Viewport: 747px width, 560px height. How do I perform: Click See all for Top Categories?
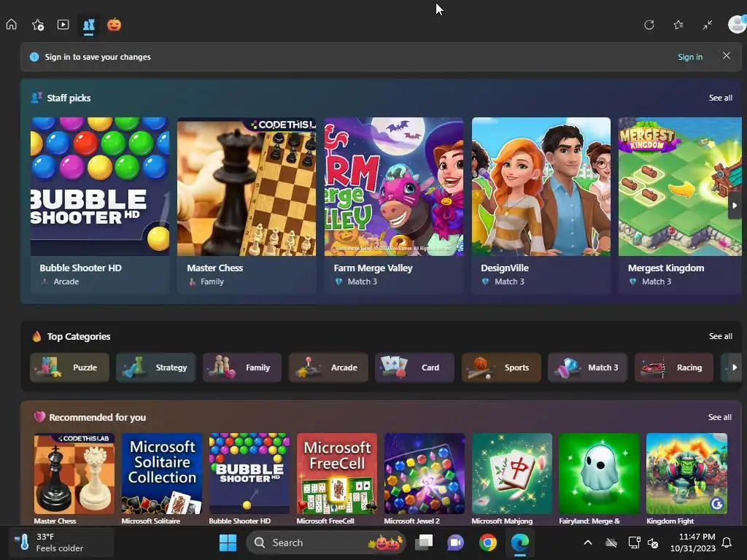(720, 336)
